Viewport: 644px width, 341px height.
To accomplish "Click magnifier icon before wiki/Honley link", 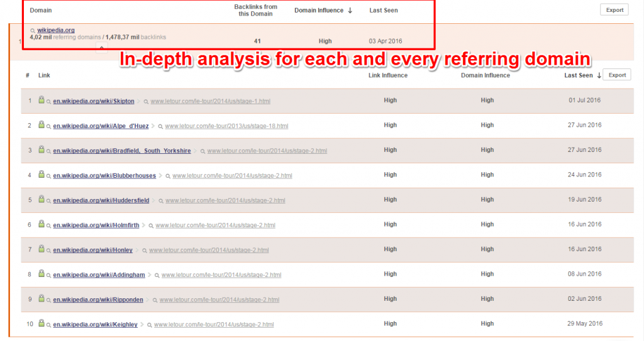I will (48, 251).
